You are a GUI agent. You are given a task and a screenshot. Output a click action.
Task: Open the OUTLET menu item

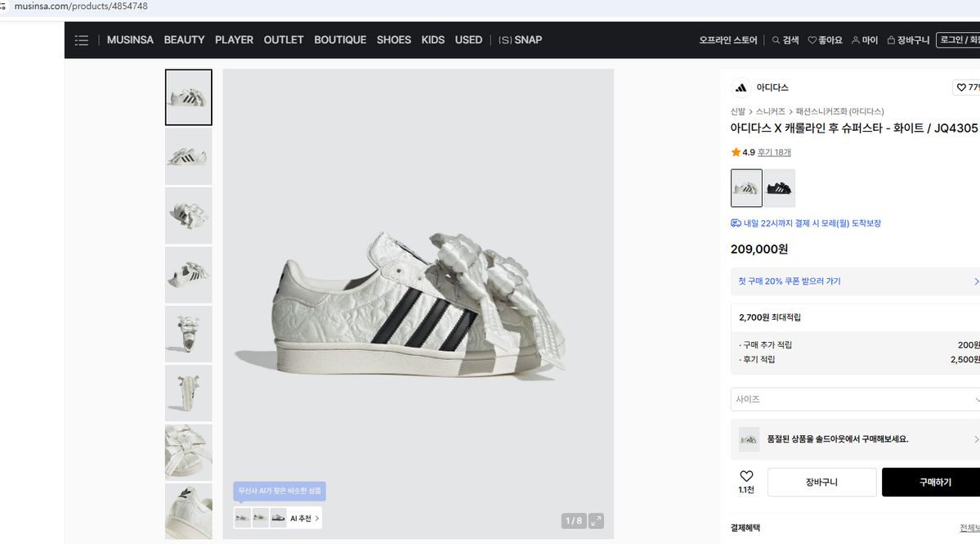coord(284,40)
